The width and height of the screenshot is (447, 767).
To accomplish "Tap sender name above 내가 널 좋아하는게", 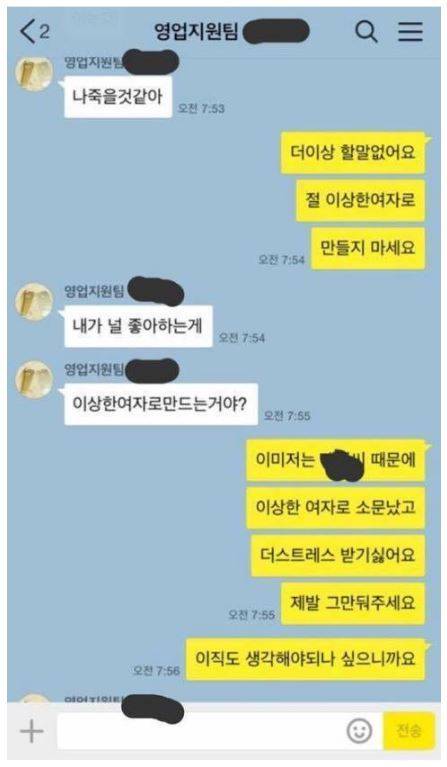I will (x=94, y=292).
